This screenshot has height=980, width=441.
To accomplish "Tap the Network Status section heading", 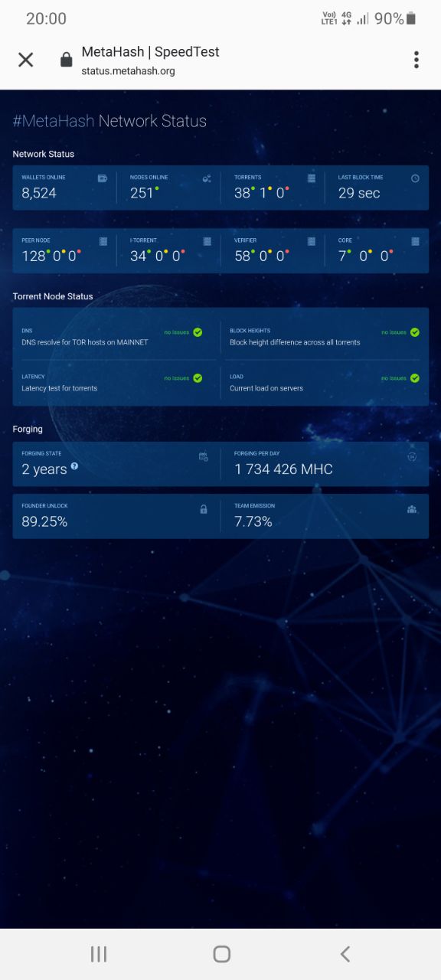I will tap(44, 154).
